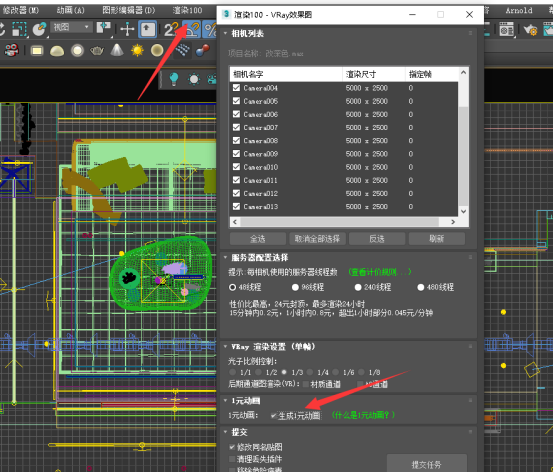This screenshot has height=472, width=554.
Task: Create a V-Ray plane light
Action: [37, 51]
